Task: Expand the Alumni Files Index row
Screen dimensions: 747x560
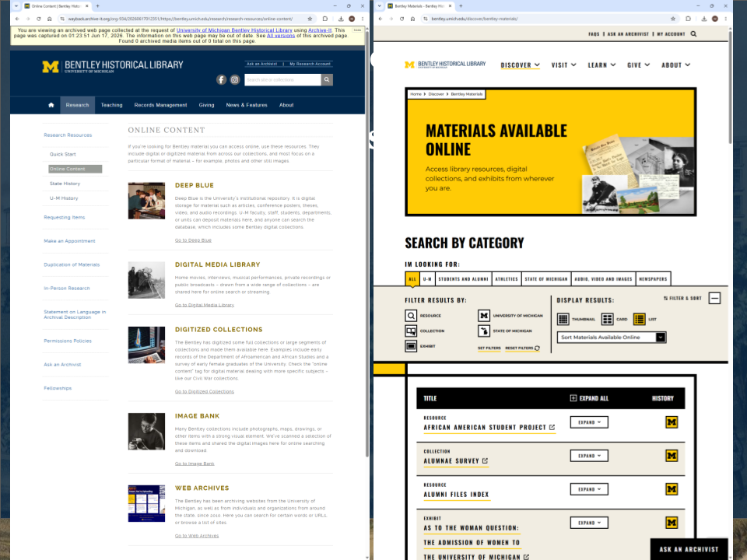Action: coord(589,489)
